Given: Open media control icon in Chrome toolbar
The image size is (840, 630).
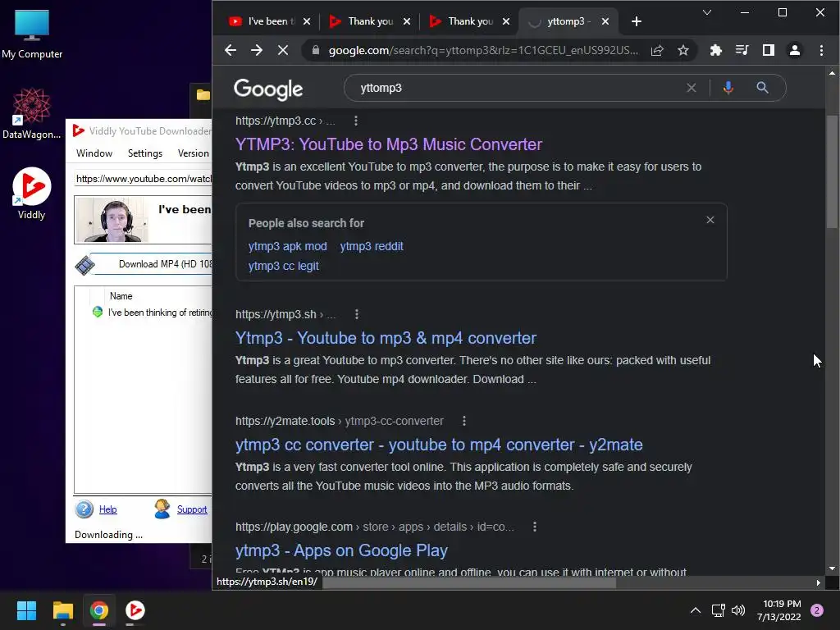Looking at the screenshot, I should [742, 50].
